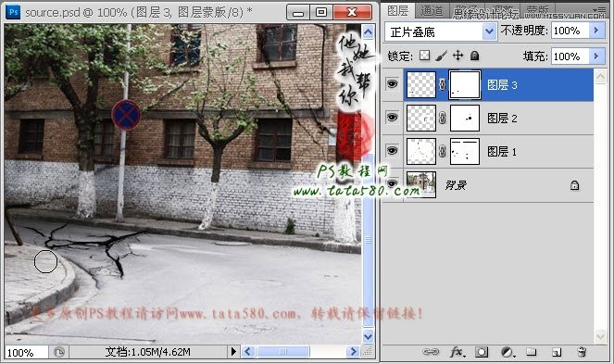Screen dimensions: 614x364
Task: Hide 图层 2 with its eye icon
Action: (x=393, y=117)
